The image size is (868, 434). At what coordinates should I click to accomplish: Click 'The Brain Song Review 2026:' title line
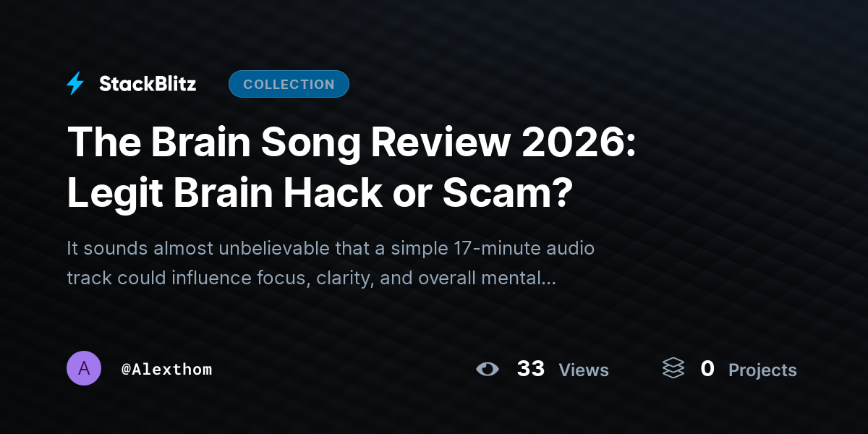click(x=352, y=143)
